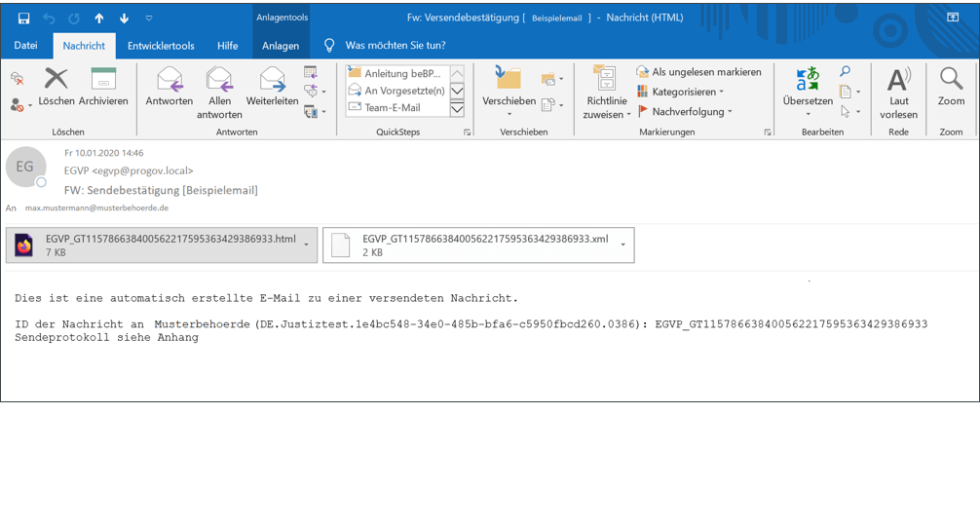980x527 pixels.
Task: Reply using the Antworten icon
Action: point(169,80)
